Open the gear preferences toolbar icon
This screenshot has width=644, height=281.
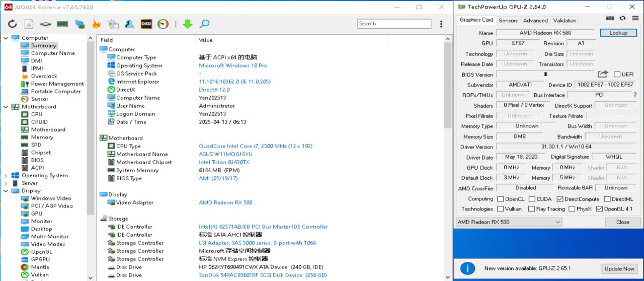coord(113,24)
